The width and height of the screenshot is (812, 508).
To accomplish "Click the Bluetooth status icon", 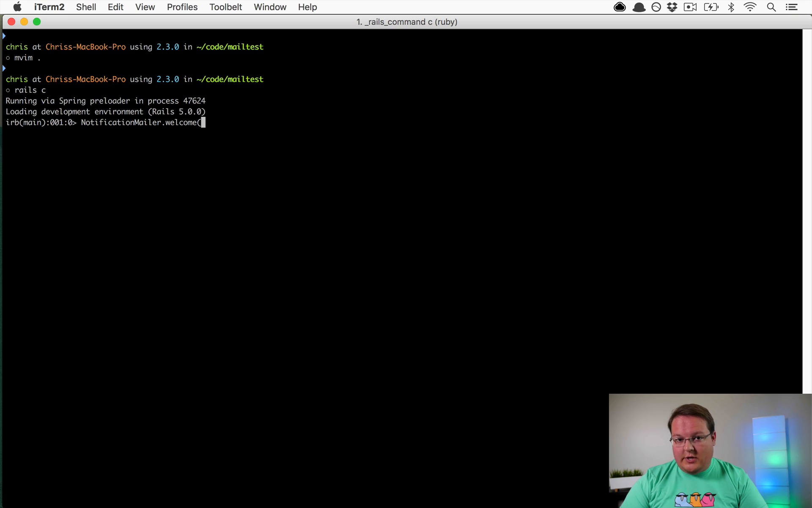I will coord(731,7).
